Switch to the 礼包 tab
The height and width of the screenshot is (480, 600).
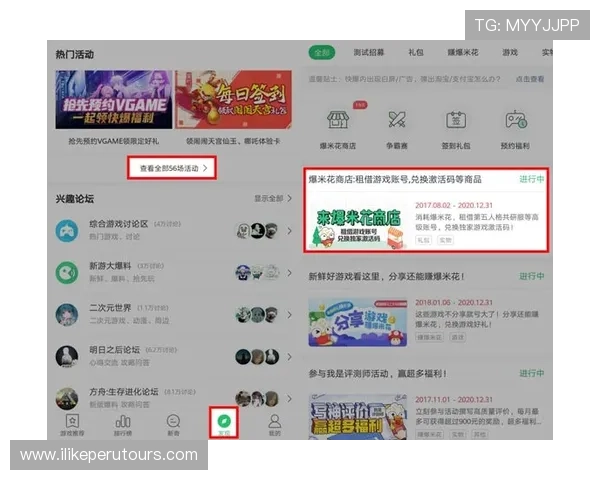(x=416, y=52)
